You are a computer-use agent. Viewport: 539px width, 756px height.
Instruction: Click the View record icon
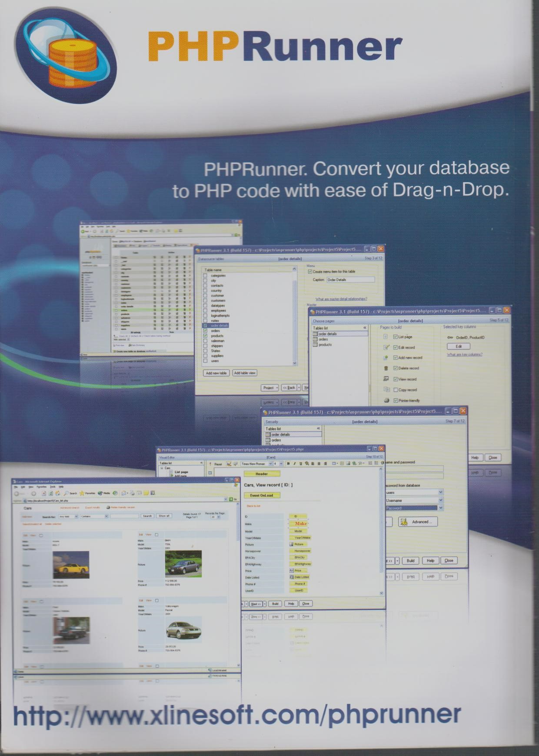[386, 379]
